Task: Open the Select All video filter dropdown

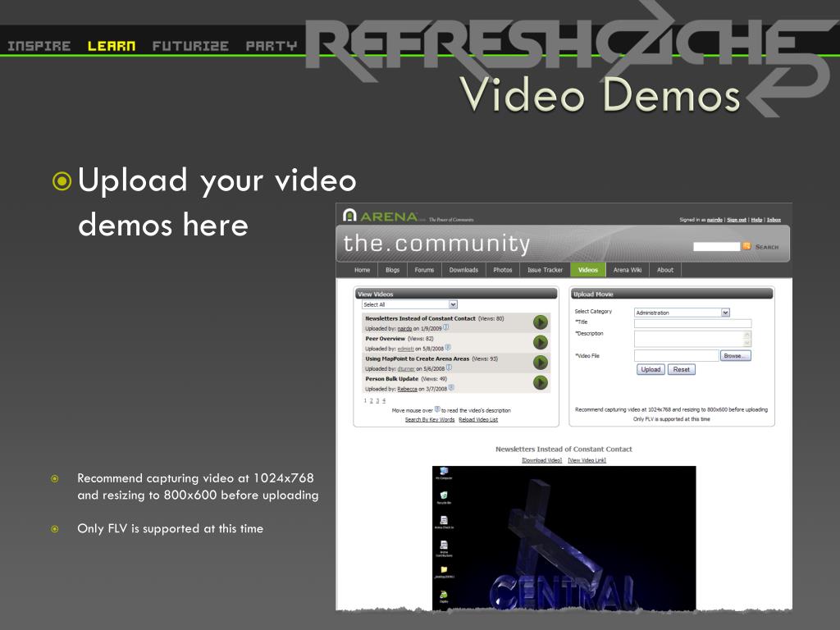Action: [453, 304]
